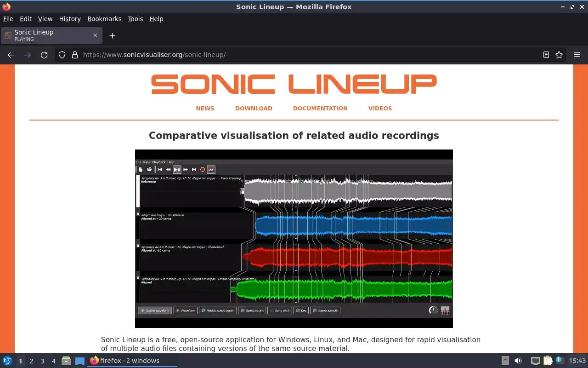Click the Forward navigation arrow
588x368 pixels.
click(28, 55)
